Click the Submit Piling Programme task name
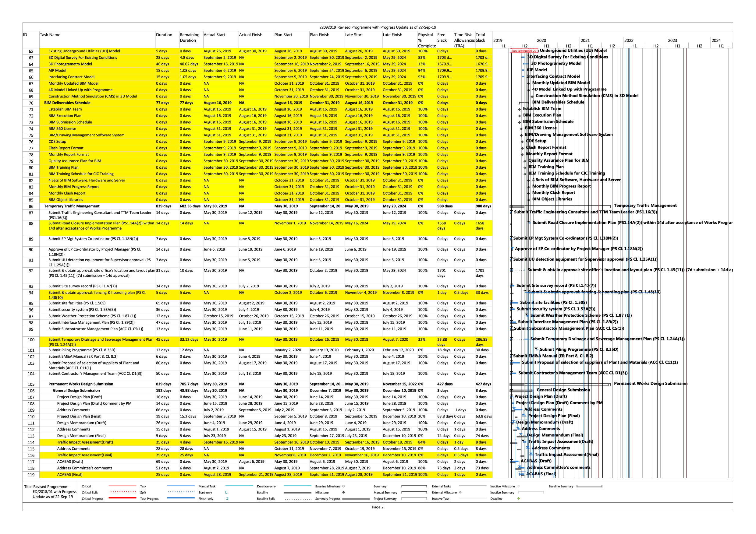The height and width of the screenshot is (534, 756). click(82, 350)
